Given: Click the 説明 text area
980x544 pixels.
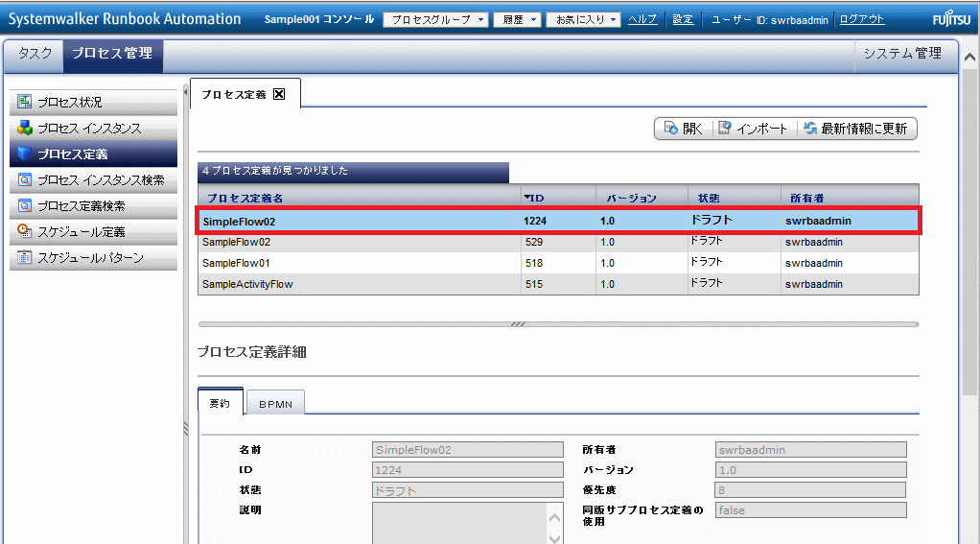Looking at the screenshot, I should 459,523.
